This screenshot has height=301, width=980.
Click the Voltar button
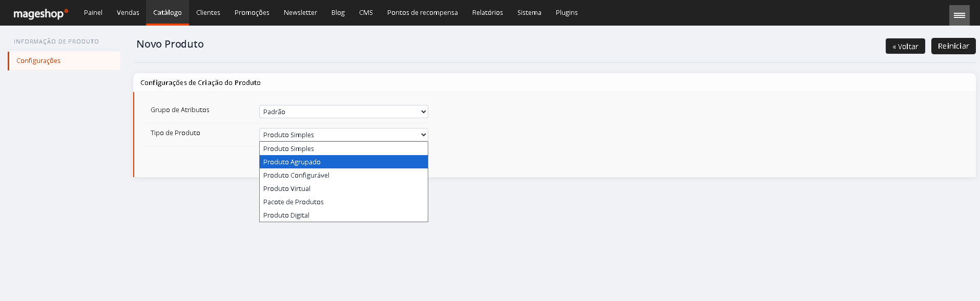(x=905, y=46)
